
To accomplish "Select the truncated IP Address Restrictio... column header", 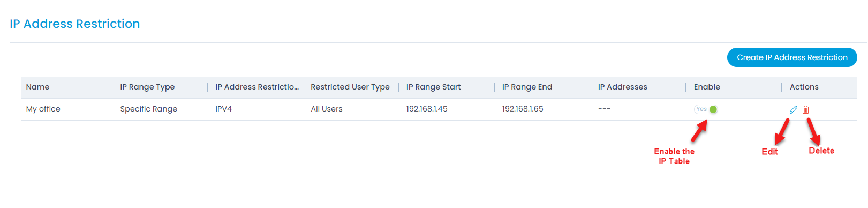I will pos(257,87).
